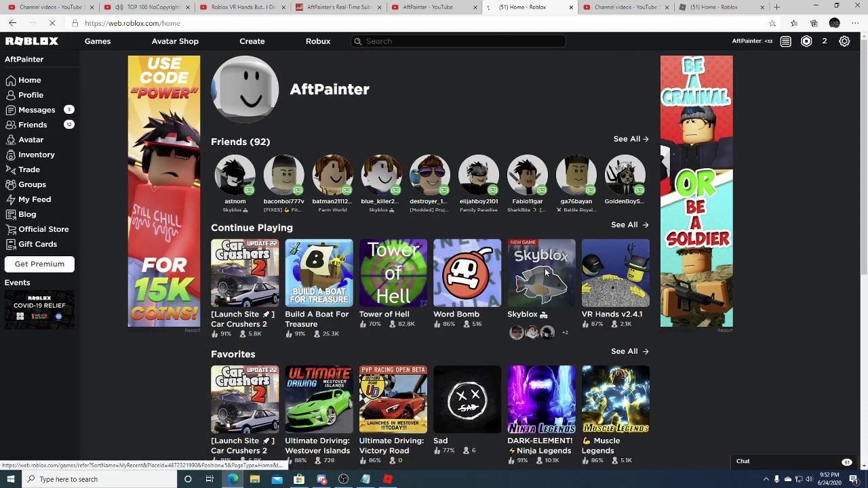Viewport: 868px width, 488px height.
Task: Open Tower of Hell game thumbnail
Action: click(393, 273)
